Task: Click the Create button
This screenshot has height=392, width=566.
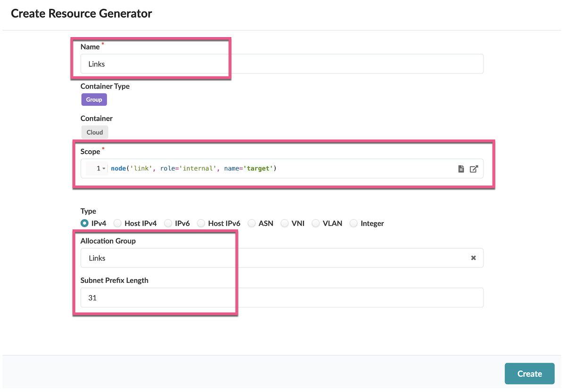Action: [530, 374]
